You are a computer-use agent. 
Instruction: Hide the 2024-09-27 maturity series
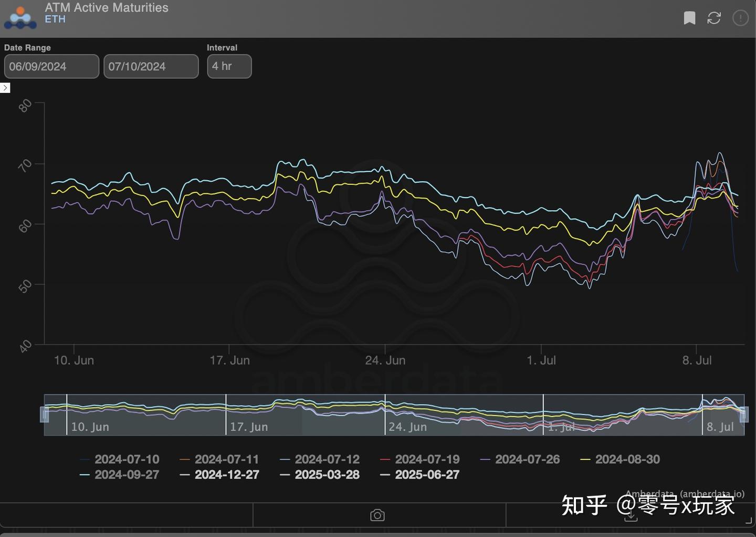pyautogui.click(x=127, y=474)
